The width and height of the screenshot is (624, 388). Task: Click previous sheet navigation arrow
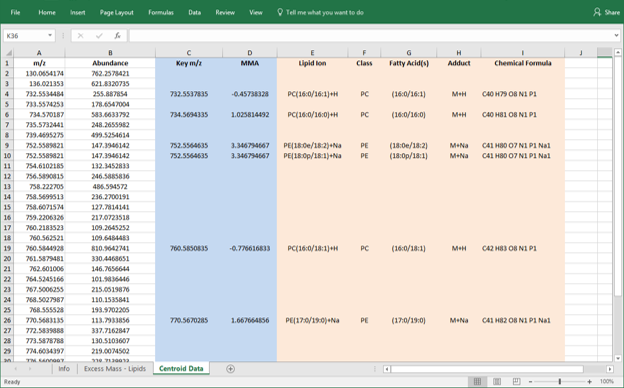click(16, 369)
